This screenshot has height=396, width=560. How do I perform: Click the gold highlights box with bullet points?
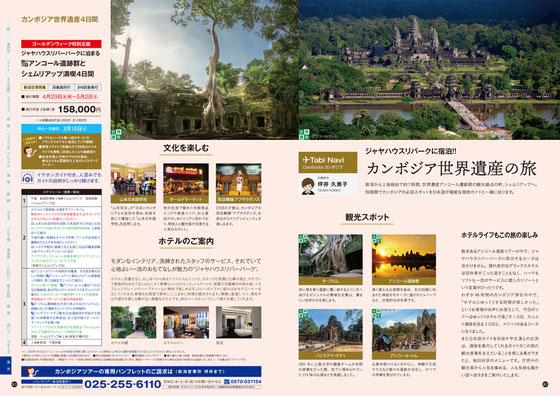[61, 151]
